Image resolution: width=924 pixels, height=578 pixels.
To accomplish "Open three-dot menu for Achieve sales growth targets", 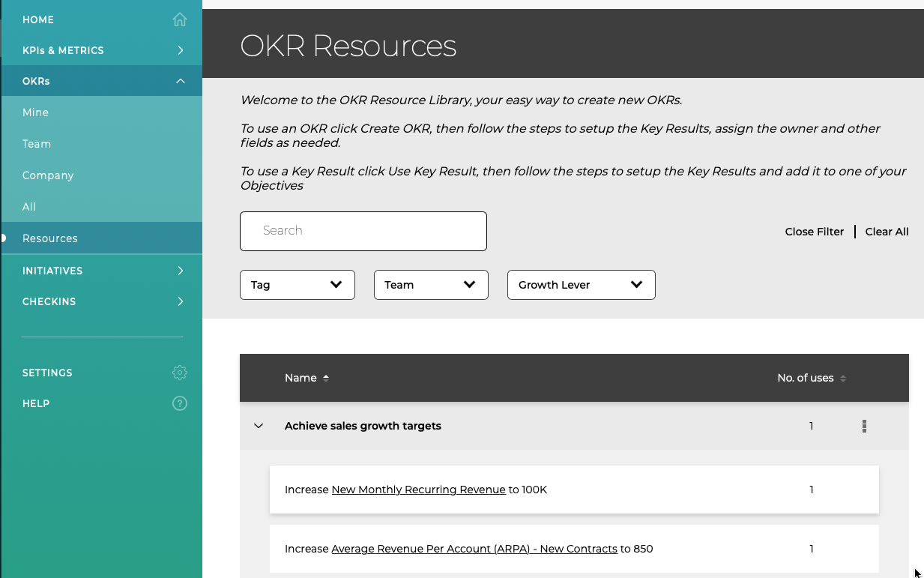I will coord(864,426).
